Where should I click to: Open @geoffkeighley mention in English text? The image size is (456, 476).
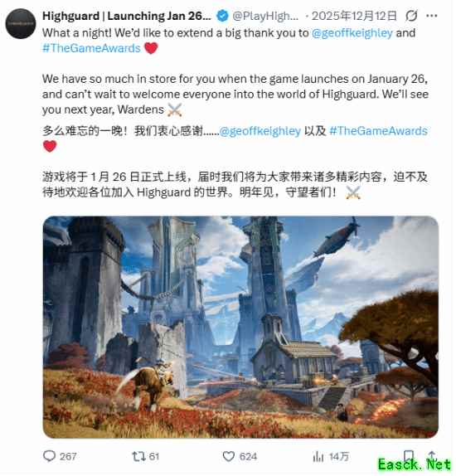[352, 33]
